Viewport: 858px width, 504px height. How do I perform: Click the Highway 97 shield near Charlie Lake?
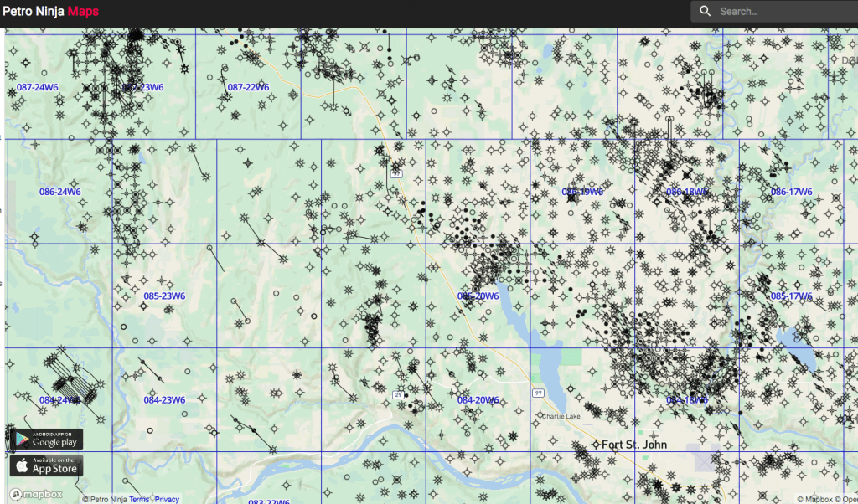(540, 393)
